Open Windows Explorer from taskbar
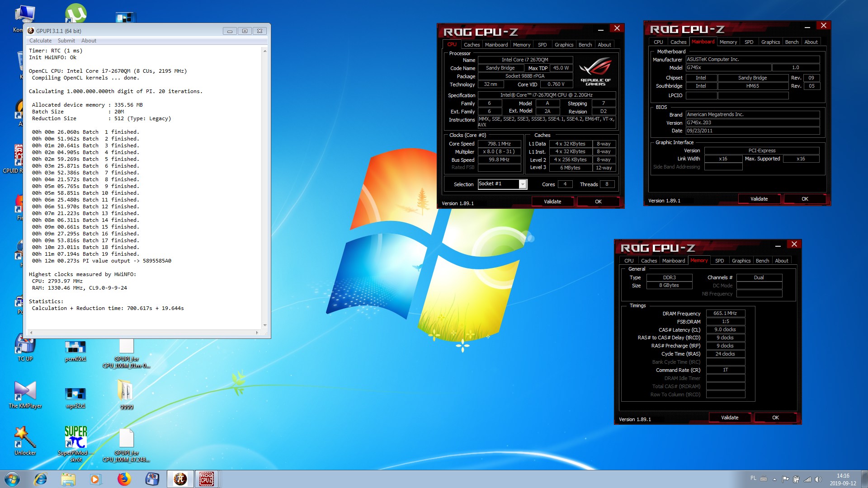Screen dimensions: 868x488 click(68, 479)
